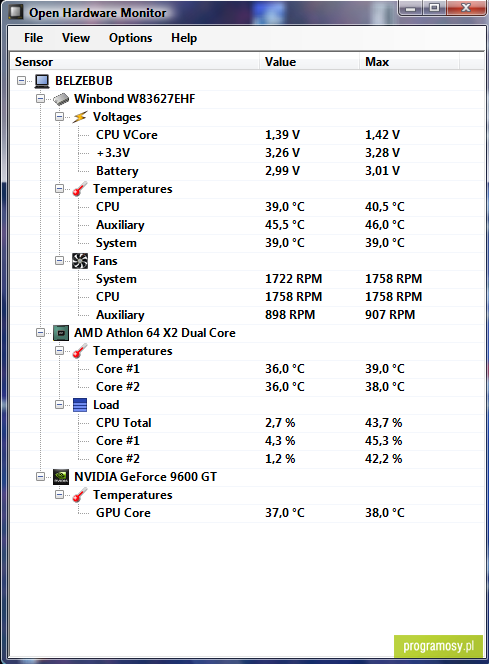Click the 43,7 % CPU Total max value

(x=384, y=423)
